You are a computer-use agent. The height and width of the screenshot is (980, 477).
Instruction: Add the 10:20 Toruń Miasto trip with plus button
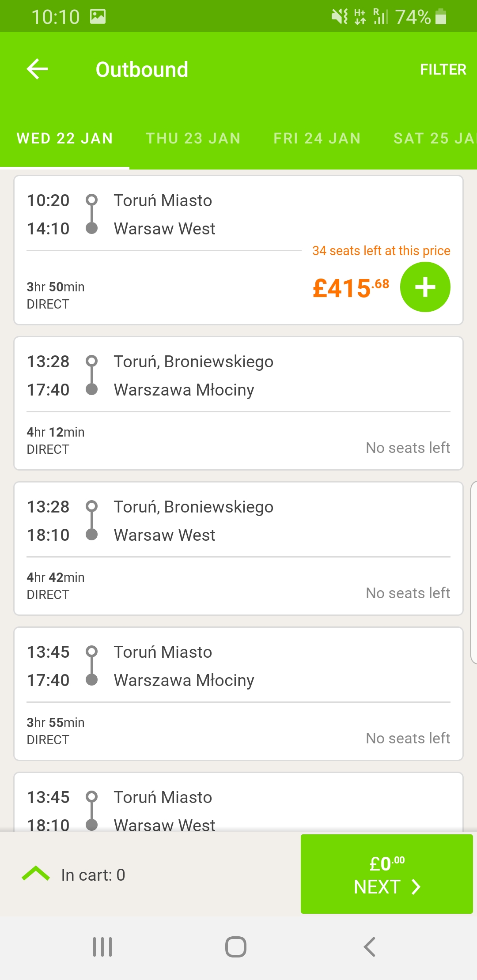click(x=425, y=287)
